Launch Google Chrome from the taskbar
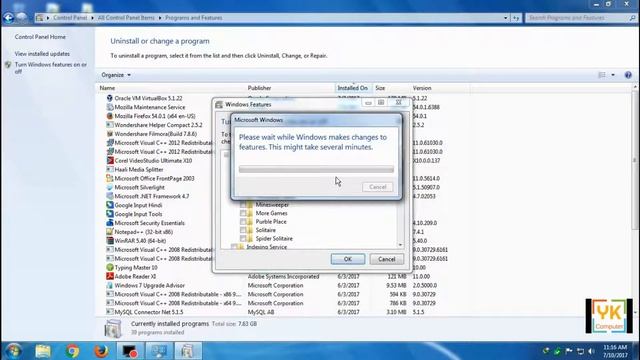 tap(72, 351)
